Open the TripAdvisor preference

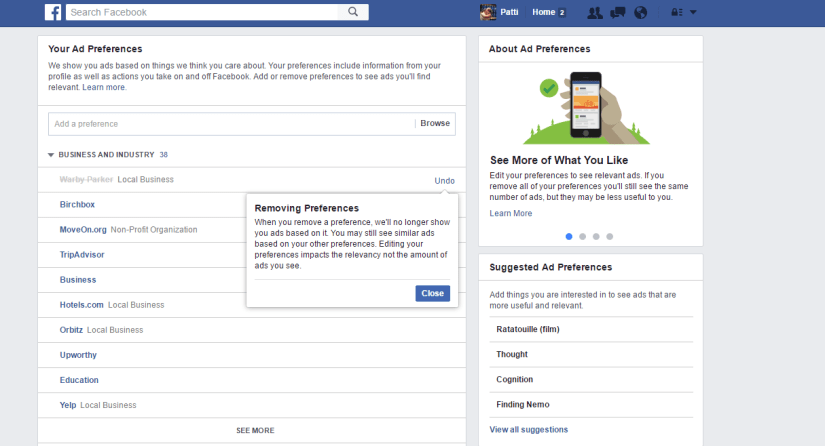point(82,255)
